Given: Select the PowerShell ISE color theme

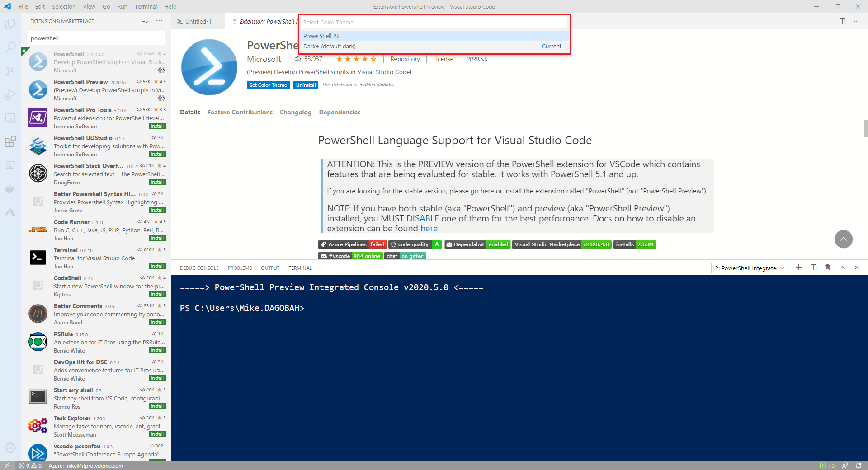Looking at the screenshot, I should [434, 36].
